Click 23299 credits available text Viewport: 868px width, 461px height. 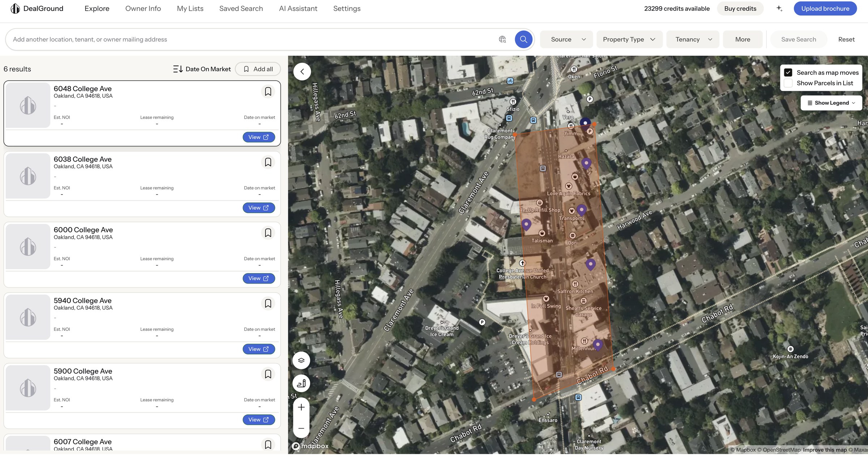coord(677,8)
